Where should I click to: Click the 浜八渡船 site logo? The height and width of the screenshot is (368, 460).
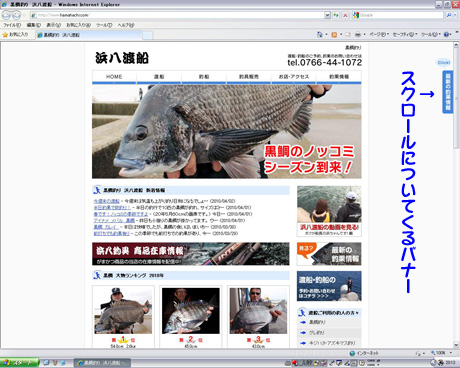(122, 58)
